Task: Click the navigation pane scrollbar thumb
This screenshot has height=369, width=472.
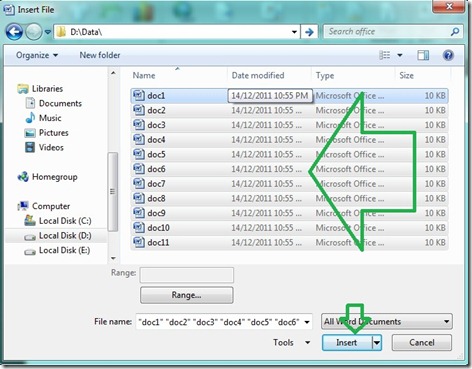Action: [113, 192]
